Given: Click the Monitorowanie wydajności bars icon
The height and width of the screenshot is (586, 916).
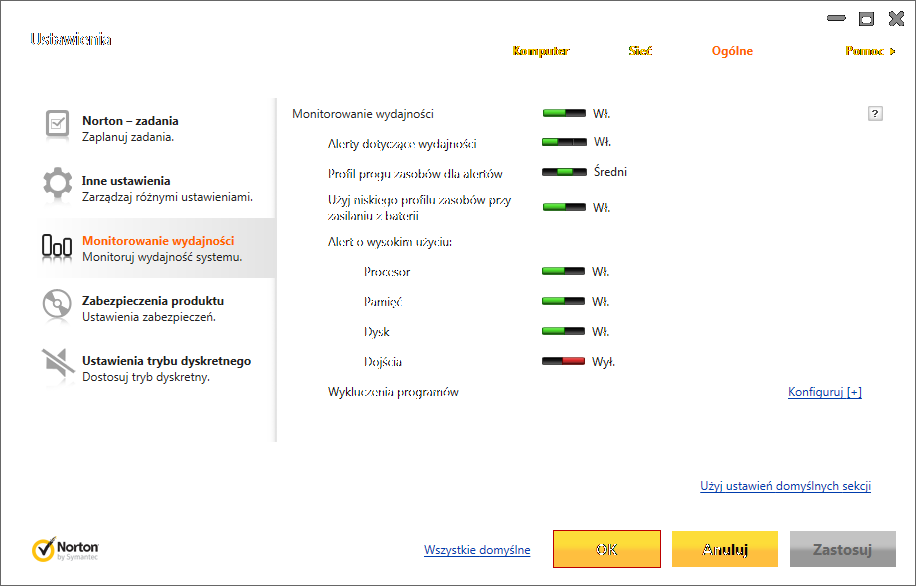Looking at the screenshot, I should (x=57, y=245).
